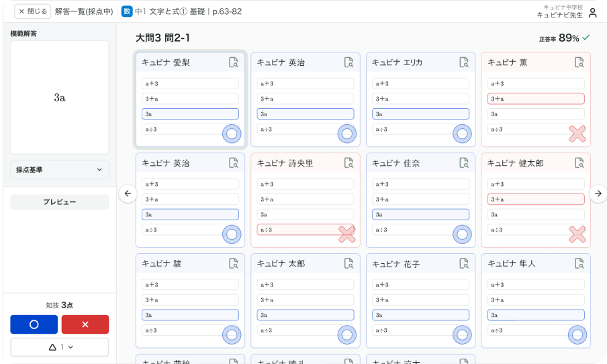Click the correct circle mark on 隼人's card

[x=577, y=335]
